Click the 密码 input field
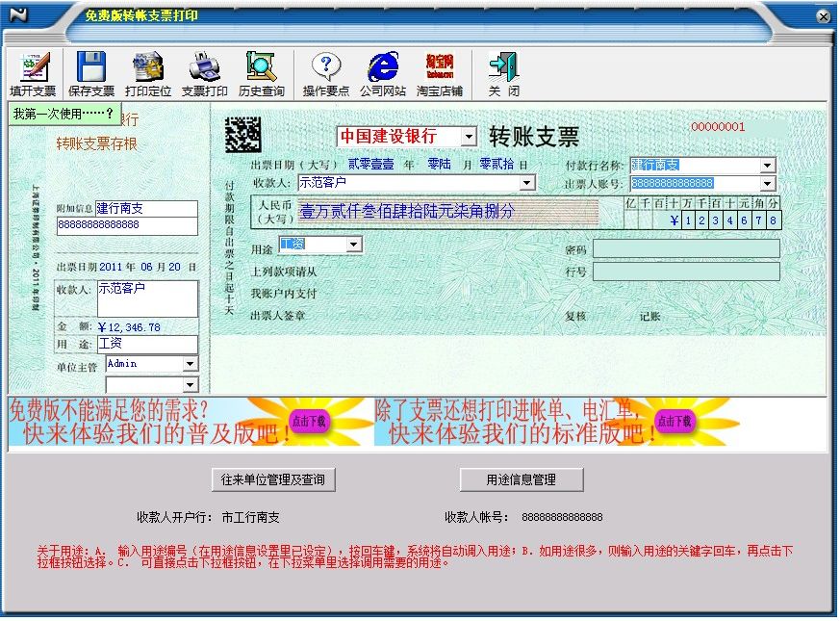Viewport: 840px width, 621px height. tap(686, 249)
